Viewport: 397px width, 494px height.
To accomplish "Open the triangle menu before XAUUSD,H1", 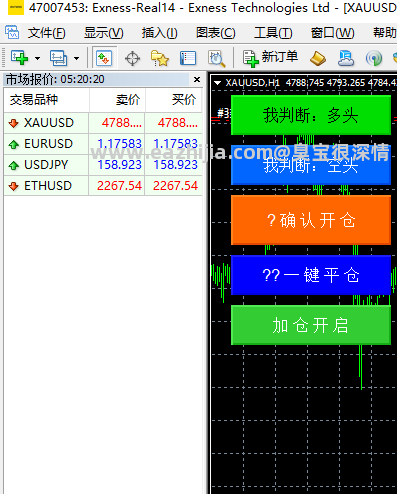I will click(x=217, y=83).
